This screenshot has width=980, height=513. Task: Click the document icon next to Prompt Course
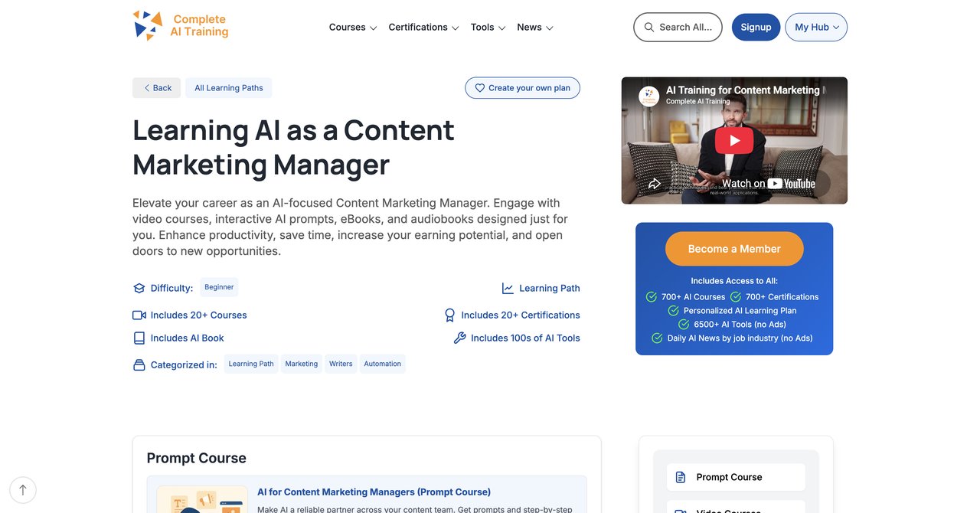[x=681, y=477]
